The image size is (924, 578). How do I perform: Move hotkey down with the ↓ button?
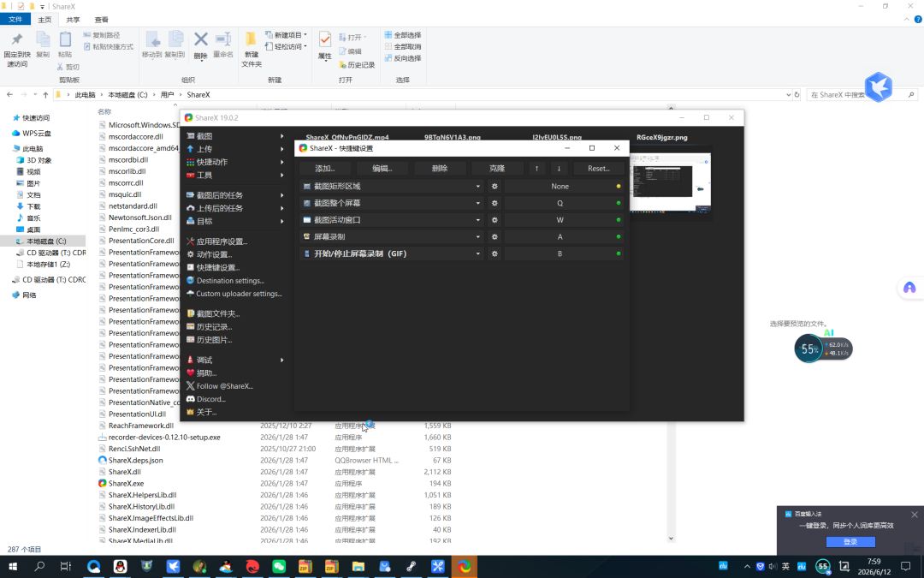point(560,168)
